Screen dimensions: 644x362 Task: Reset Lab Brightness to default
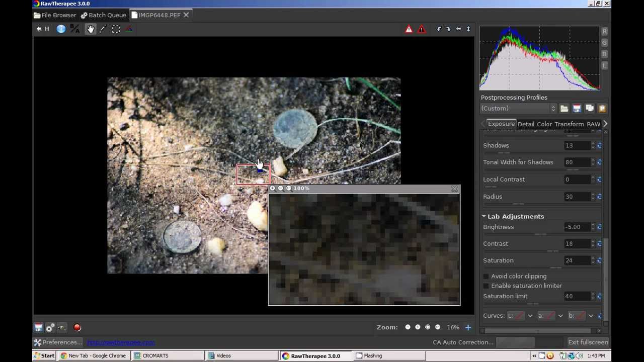[x=599, y=227]
